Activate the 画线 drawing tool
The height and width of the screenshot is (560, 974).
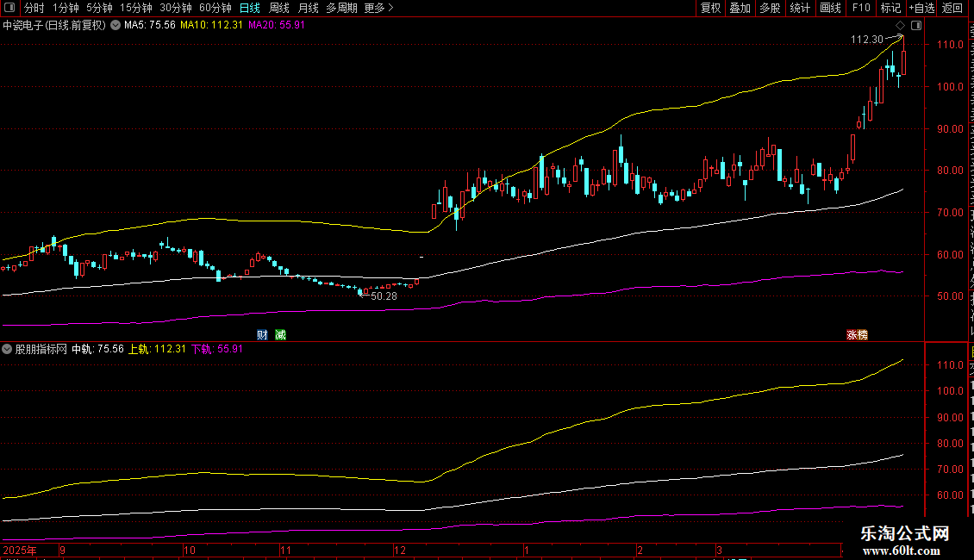pos(830,8)
